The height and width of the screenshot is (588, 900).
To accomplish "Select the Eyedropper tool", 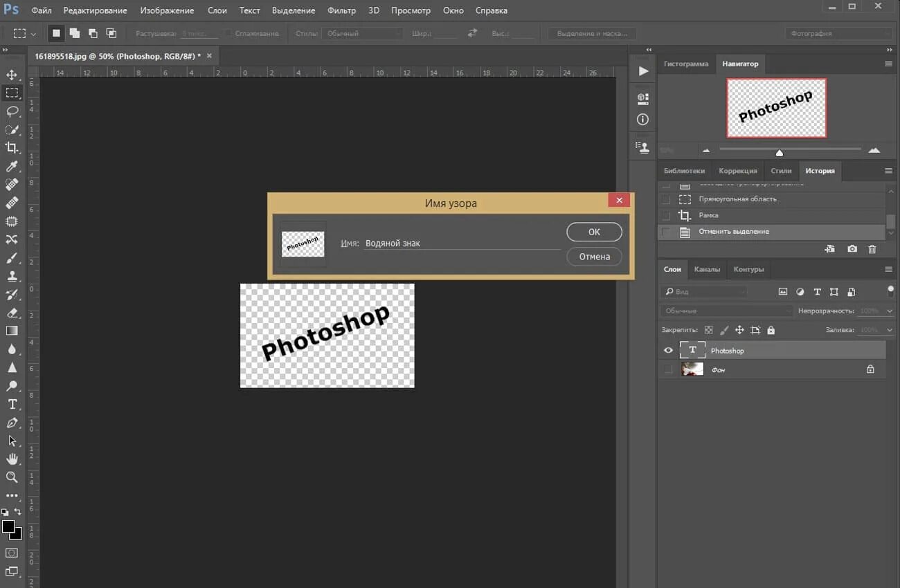I will [12, 166].
